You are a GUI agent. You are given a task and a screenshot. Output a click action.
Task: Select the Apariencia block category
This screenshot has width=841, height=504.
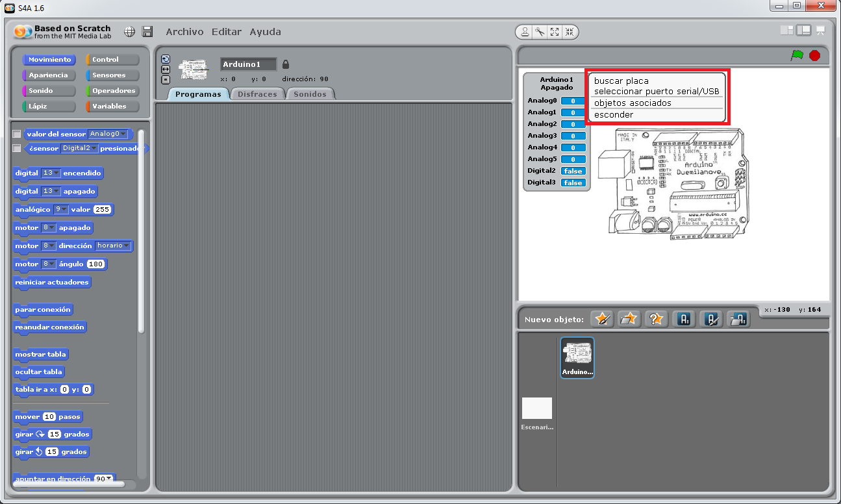coord(49,75)
